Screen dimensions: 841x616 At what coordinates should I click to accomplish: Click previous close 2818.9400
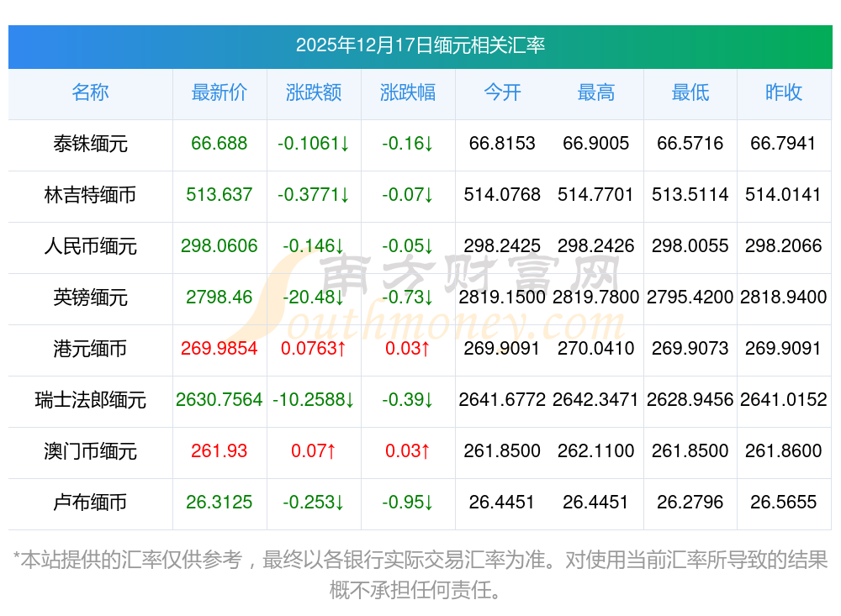coord(784,297)
